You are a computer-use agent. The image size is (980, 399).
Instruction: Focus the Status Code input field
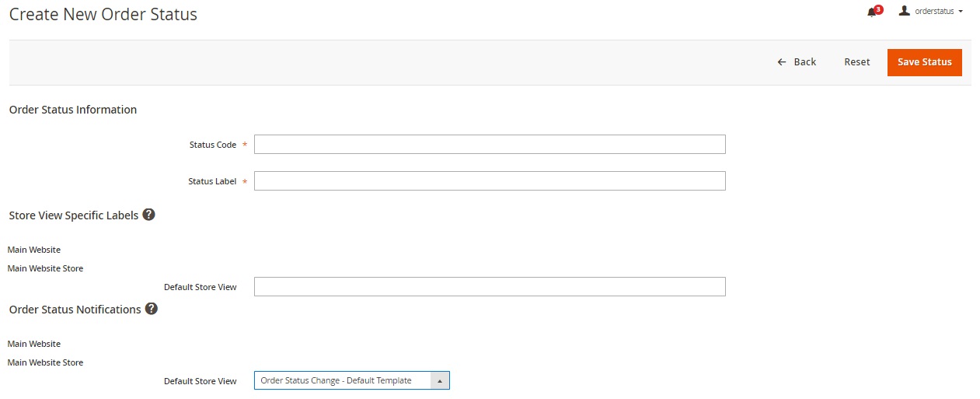click(490, 145)
